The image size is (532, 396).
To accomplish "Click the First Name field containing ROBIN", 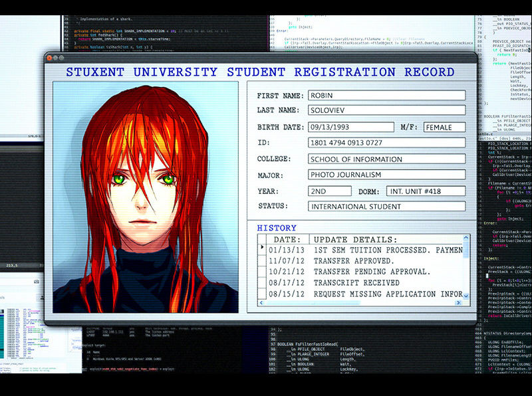I will pyautogui.click(x=386, y=96).
